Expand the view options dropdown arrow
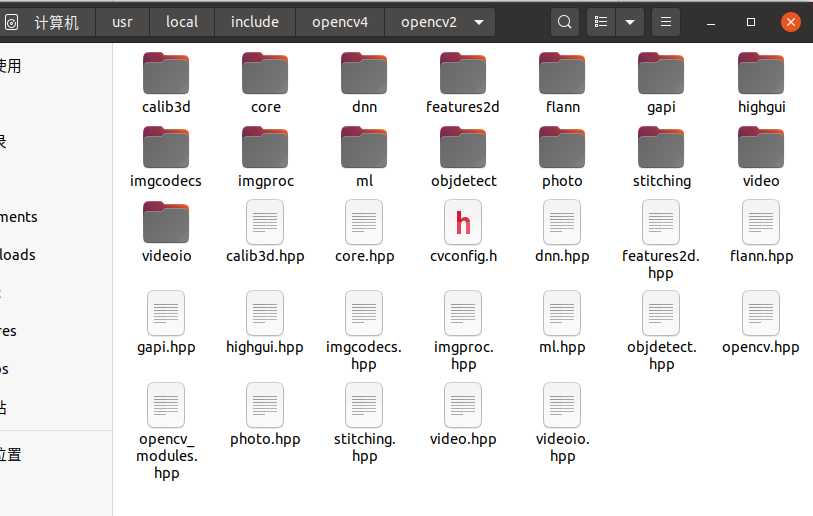This screenshot has width=813, height=516. pos(630,22)
